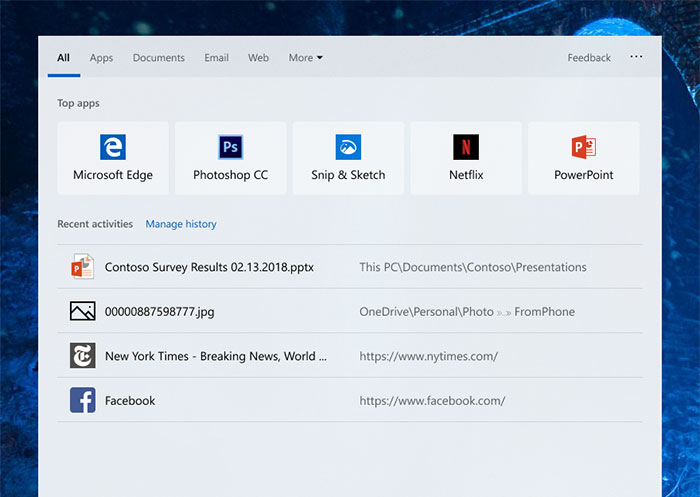
Task: Open Contoso Survey Results 02.13.2018.pptx
Action: (209, 267)
